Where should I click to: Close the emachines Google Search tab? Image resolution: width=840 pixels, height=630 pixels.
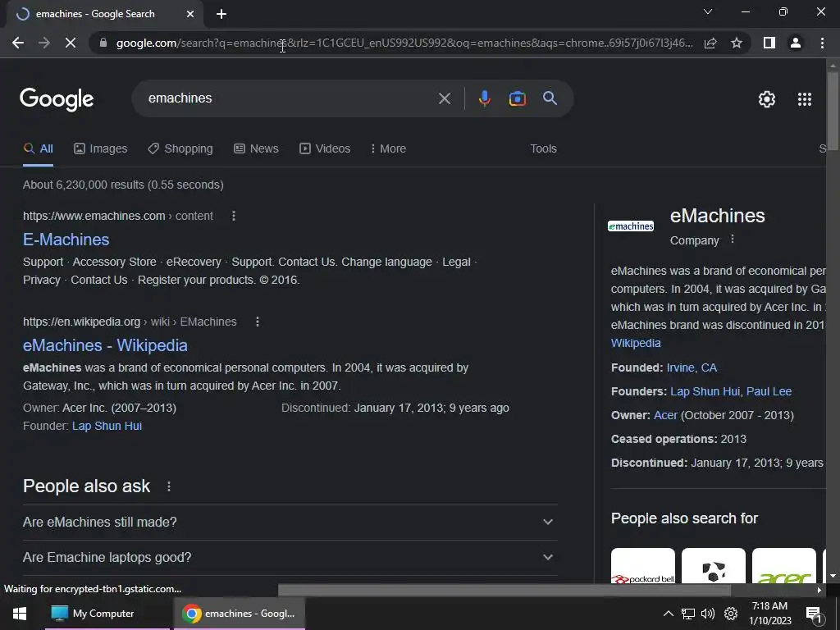pyautogui.click(x=190, y=14)
